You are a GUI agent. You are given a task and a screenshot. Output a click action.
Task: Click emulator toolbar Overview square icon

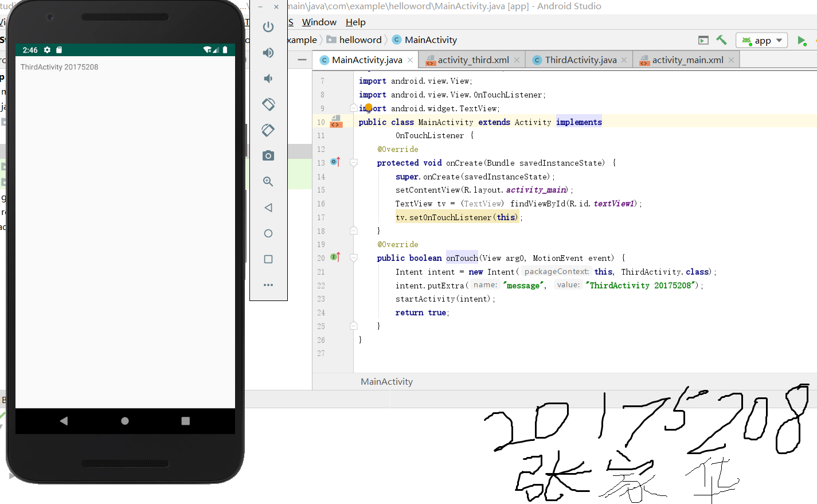point(268,259)
